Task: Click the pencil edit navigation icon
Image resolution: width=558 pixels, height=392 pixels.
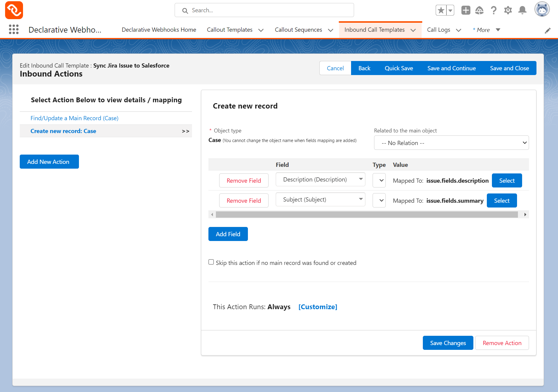Action: point(548,30)
